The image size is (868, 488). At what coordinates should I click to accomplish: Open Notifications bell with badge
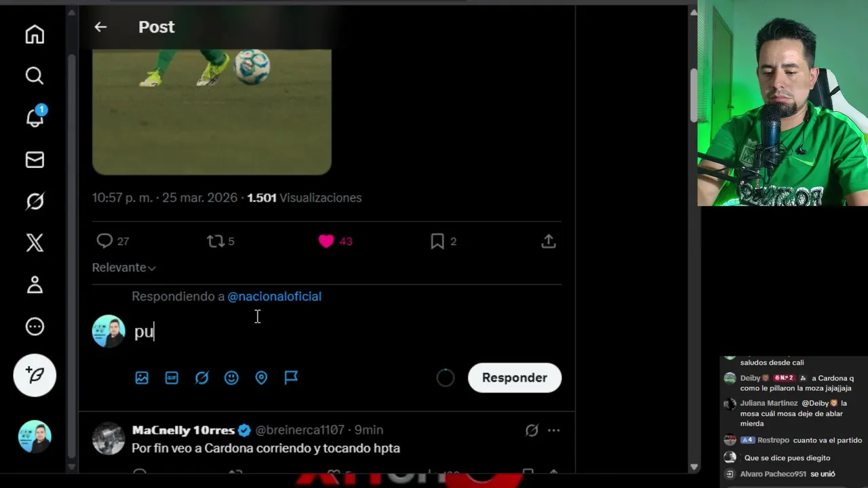35,117
